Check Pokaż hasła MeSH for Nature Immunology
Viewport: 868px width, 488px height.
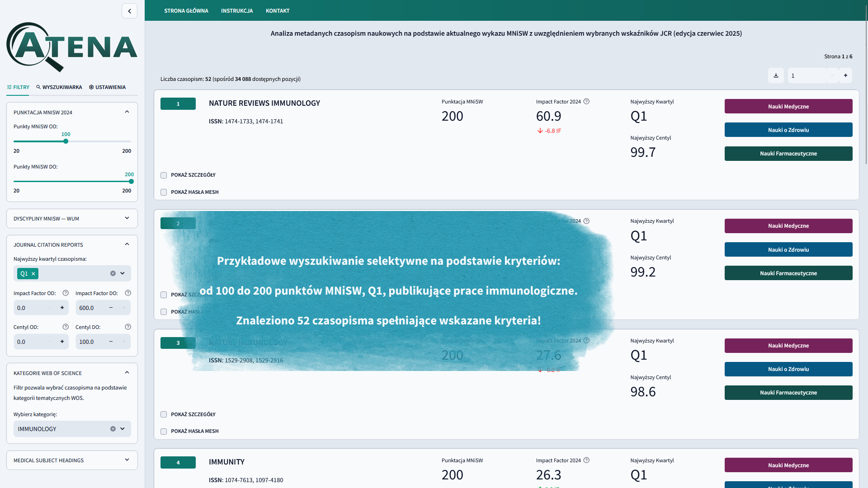pos(164,432)
